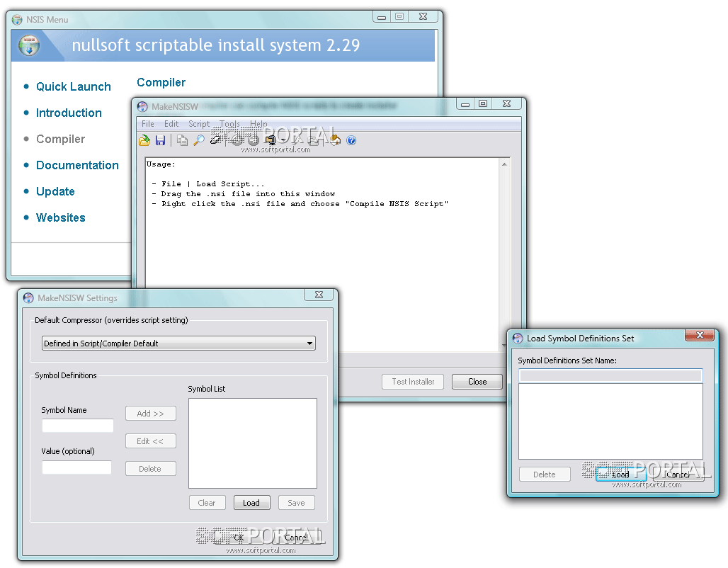
Task: Open the Tools menu in MakeNSISW
Action: 229,123
